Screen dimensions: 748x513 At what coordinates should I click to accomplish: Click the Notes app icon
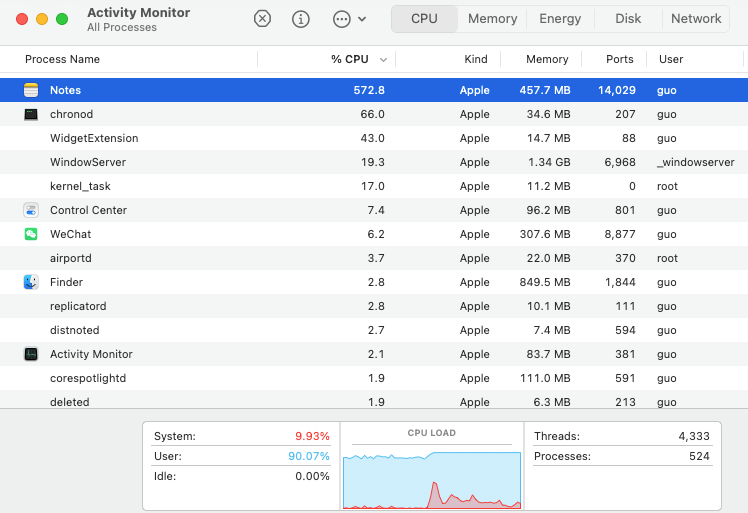(x=31, y=90)
